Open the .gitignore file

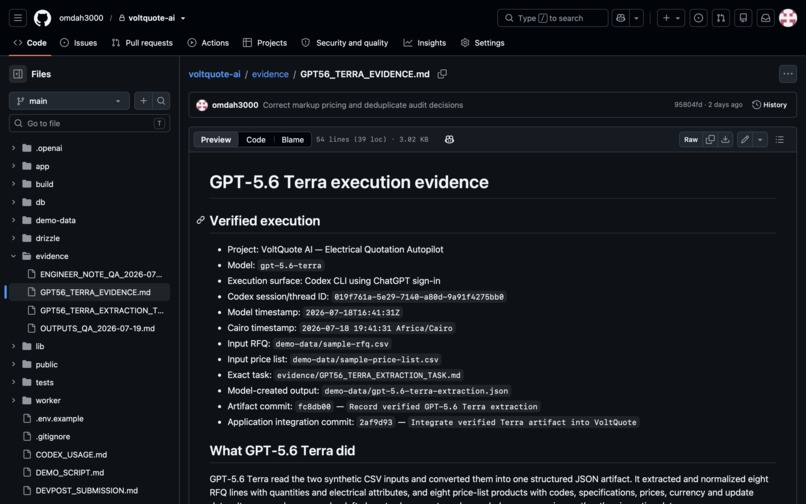click(x=52, y=437)
